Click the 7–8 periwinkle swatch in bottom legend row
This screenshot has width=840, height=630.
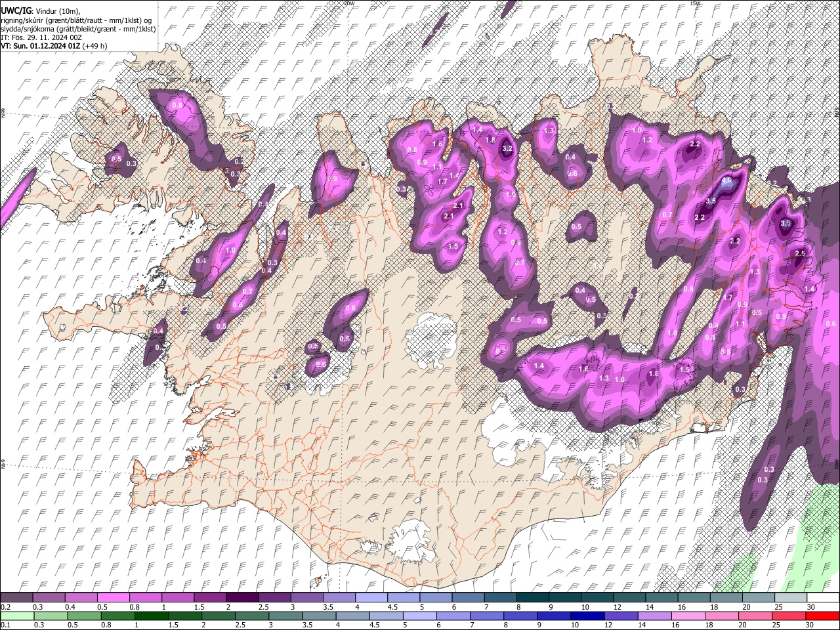coord(487,616)
